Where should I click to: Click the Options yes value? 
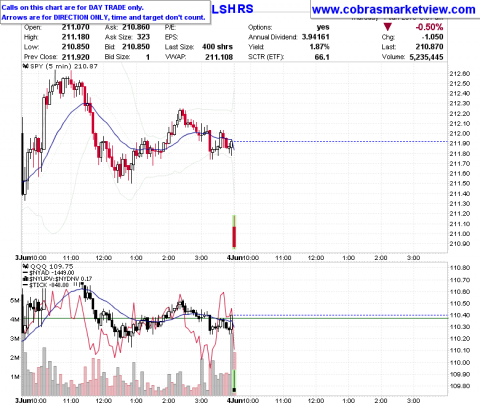323,27
